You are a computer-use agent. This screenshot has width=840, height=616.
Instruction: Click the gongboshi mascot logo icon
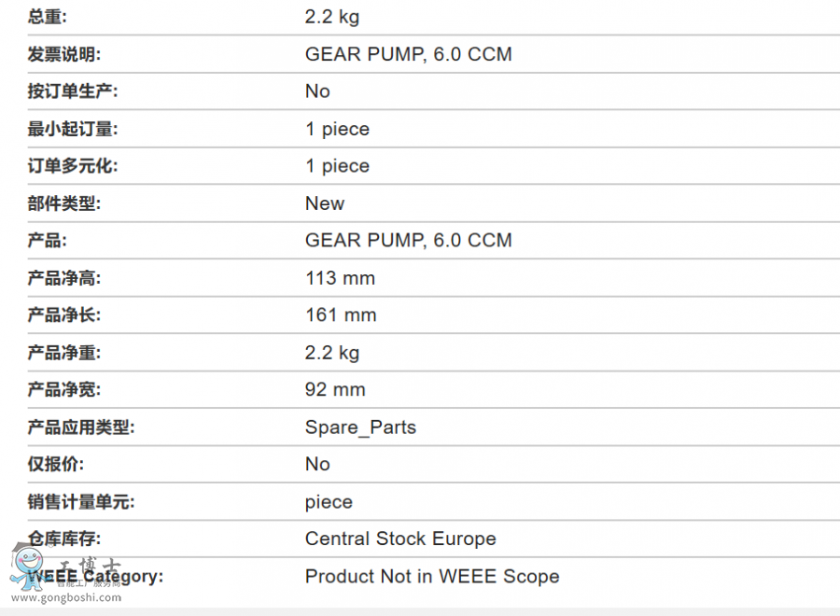click(x=27, y=567)
